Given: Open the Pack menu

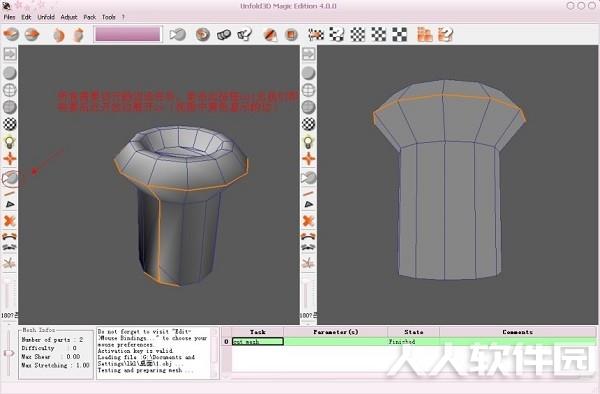Looking at the screenshot, I should pyautogui.click(x=90, y=17).
